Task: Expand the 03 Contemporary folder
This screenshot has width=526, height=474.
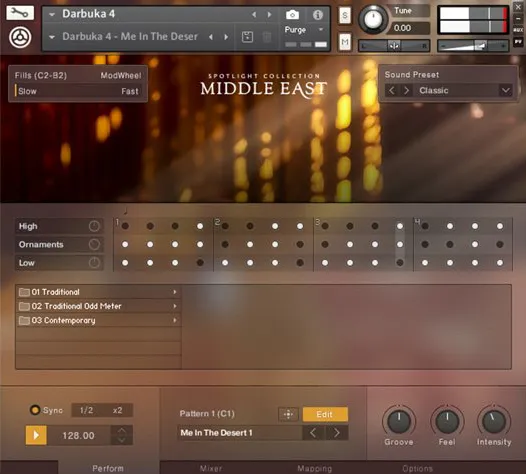Action: pyautogui.click(x=99, y=320)
